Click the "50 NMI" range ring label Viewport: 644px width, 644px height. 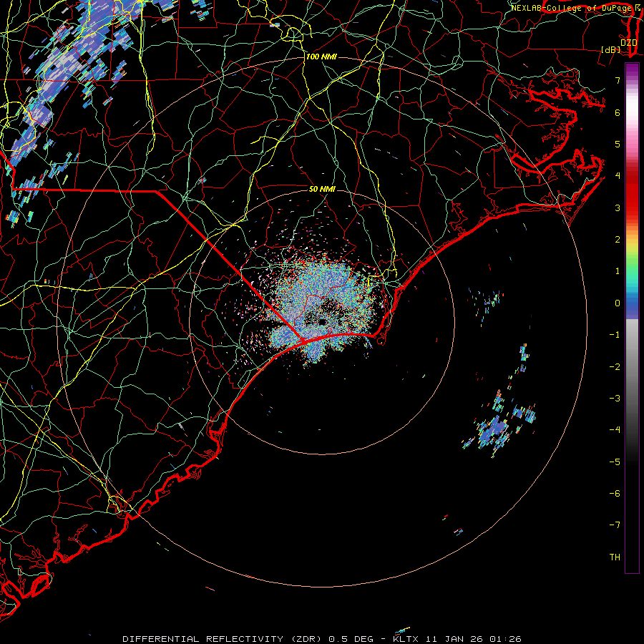click(x=322, y=189)
